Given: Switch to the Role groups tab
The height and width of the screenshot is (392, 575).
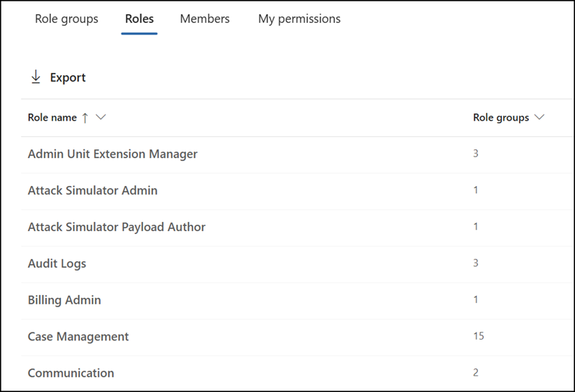Looking at the screenshot, I should [x=66, y=19].
